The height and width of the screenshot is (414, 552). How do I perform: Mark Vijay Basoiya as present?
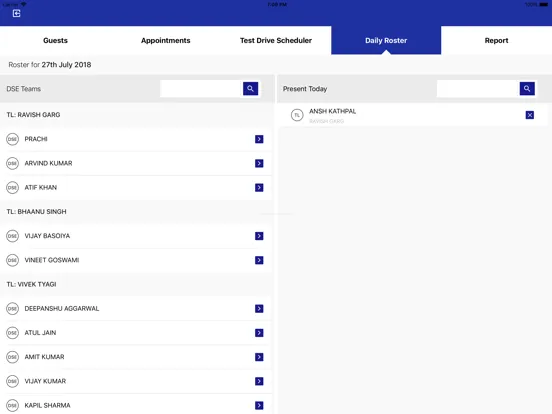(259, 236)
